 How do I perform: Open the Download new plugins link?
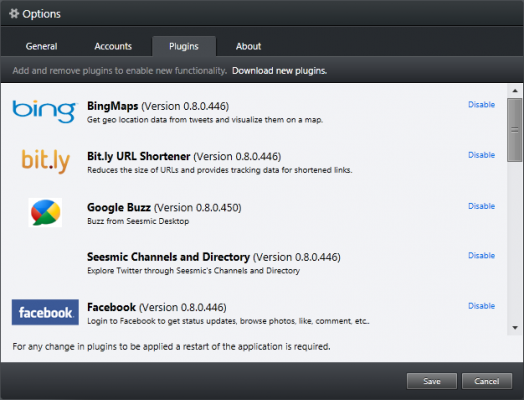[279, 71]
